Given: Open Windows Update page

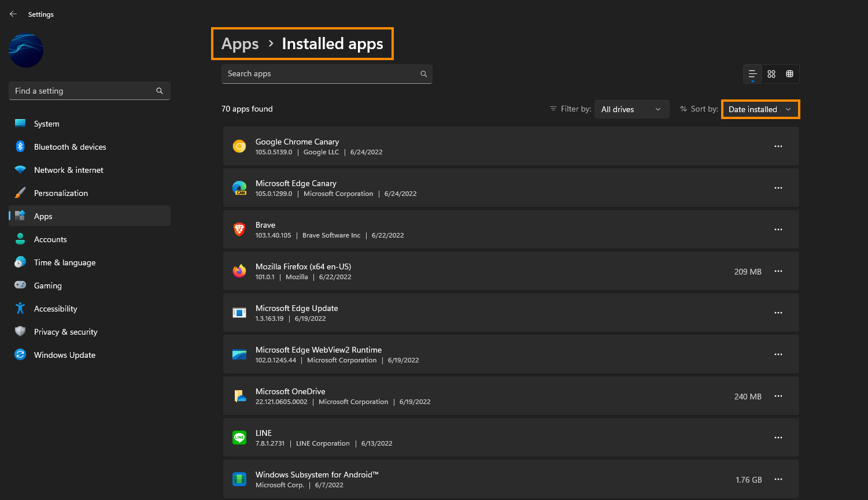Looking at the screenshot, I should pos(90,355).
